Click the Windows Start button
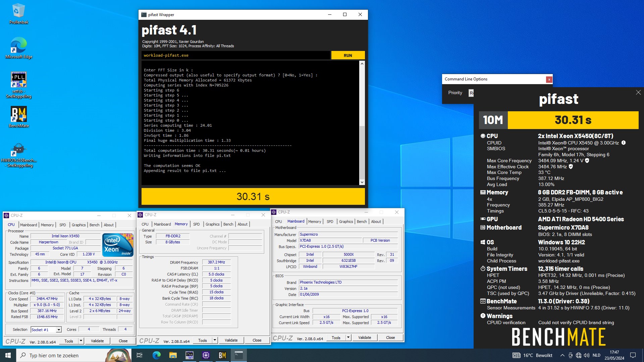Viewport: 644px width, 362px height. [x=8, y=355]
